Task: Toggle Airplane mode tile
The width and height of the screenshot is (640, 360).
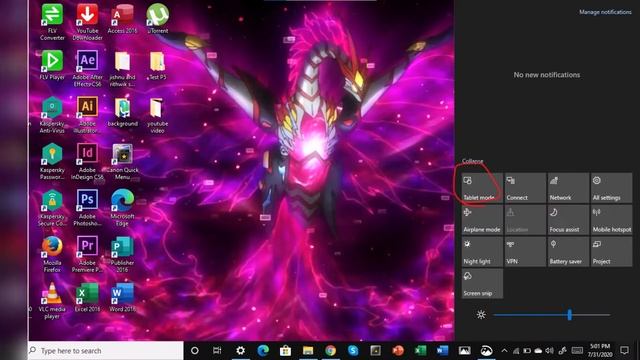Action: pos(482,220)
